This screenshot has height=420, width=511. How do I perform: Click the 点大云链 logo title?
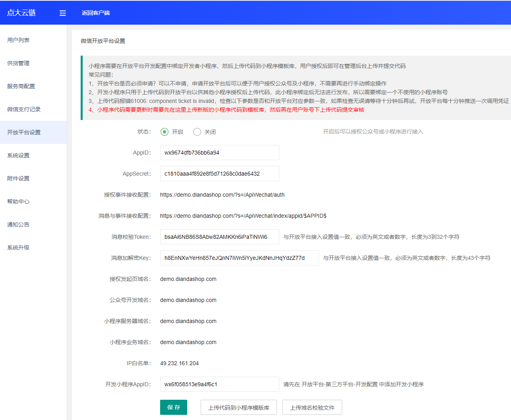click(x=21, y=13)
